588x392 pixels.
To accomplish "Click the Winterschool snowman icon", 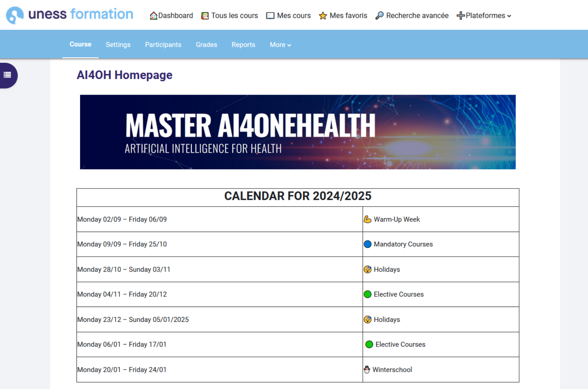I will tap(367, 369).
